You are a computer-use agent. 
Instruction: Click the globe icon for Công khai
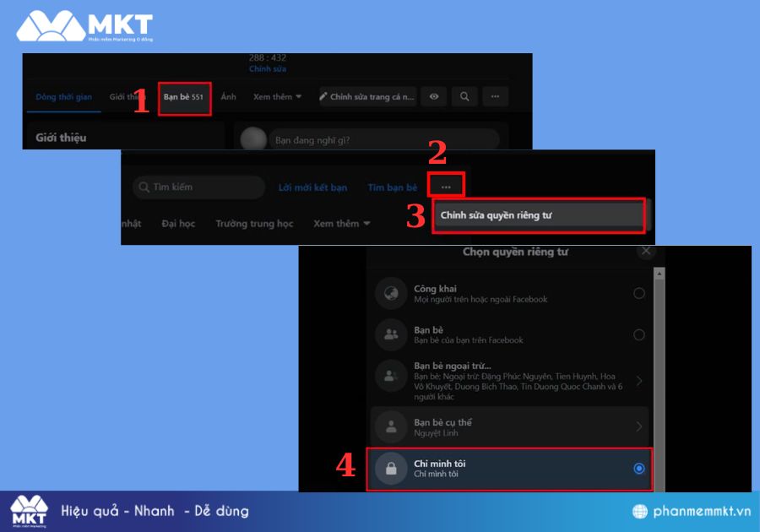pos(391,293)
